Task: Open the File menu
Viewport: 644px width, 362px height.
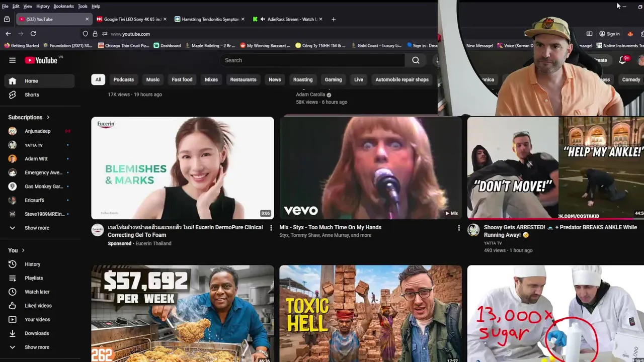Action: (x=5, y=6)
